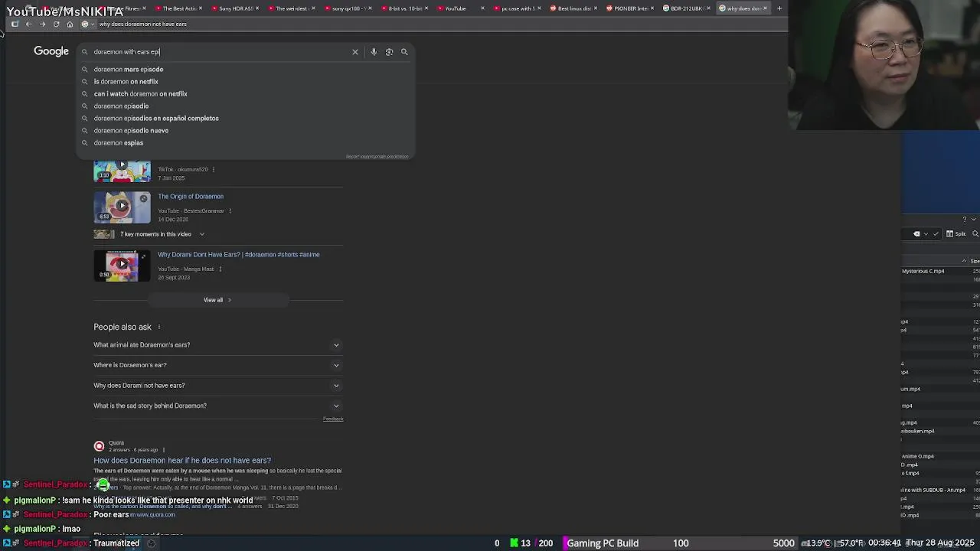Open more options for Manga Masti video result
The image size is (980, 551).
(220, 269)
